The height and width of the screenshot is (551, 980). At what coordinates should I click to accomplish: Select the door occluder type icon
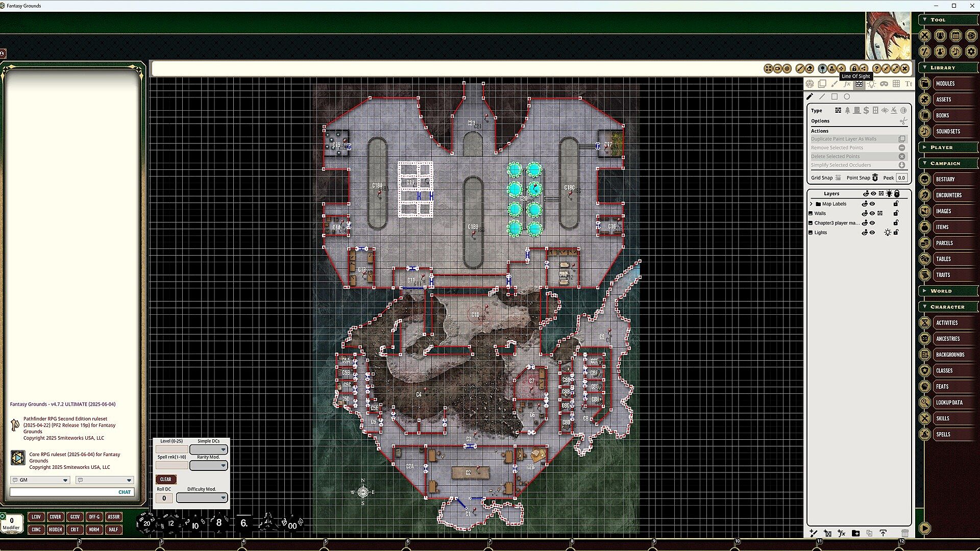tap(857, 110)
